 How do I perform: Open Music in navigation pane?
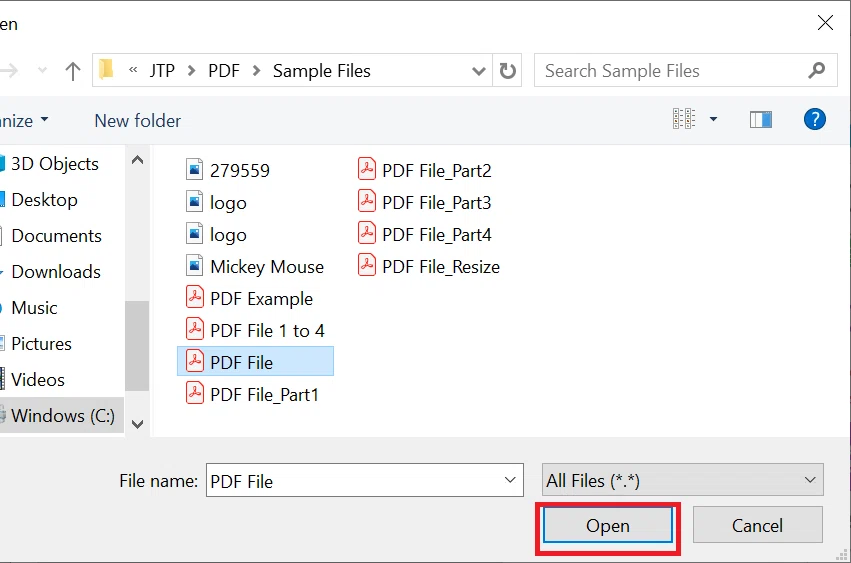pos(34,308)
